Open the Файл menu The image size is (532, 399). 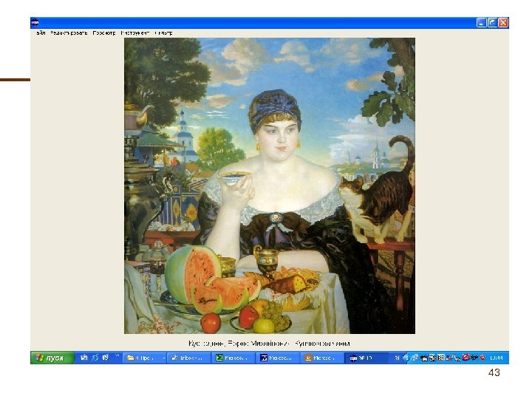(x=41, y=33)
